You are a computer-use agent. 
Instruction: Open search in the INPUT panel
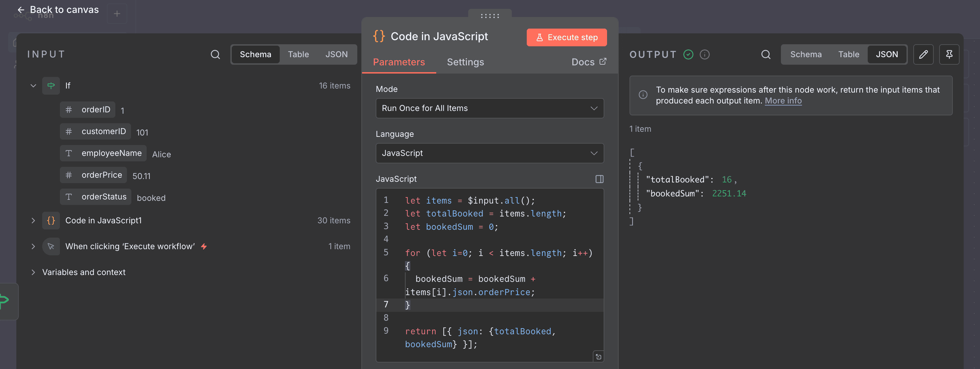coord(215,54)
